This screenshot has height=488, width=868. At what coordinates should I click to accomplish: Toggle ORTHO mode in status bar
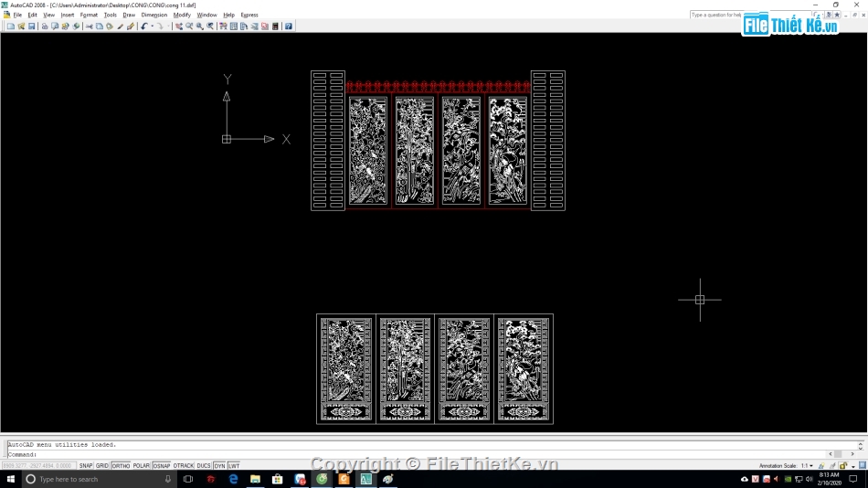point(120,466)
